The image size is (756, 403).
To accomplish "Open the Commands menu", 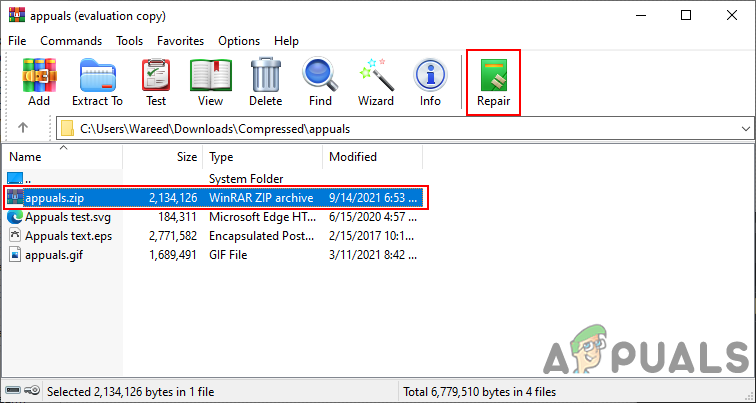I will click(71, 41).
